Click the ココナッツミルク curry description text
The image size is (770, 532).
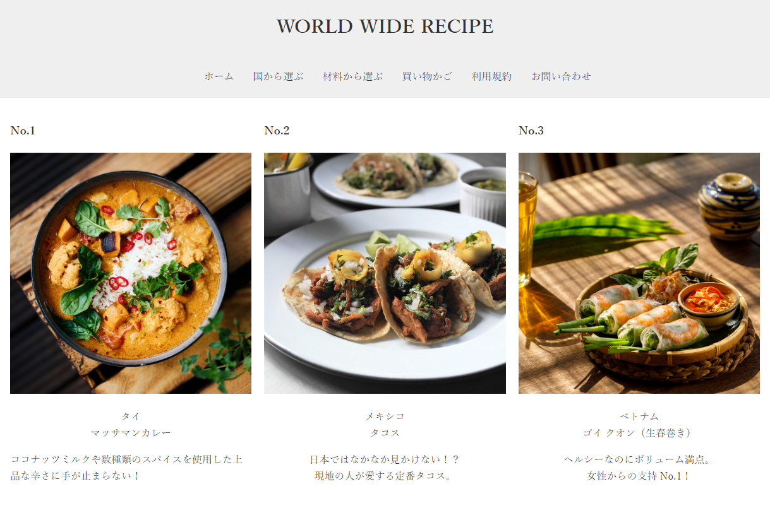(127, 468)
